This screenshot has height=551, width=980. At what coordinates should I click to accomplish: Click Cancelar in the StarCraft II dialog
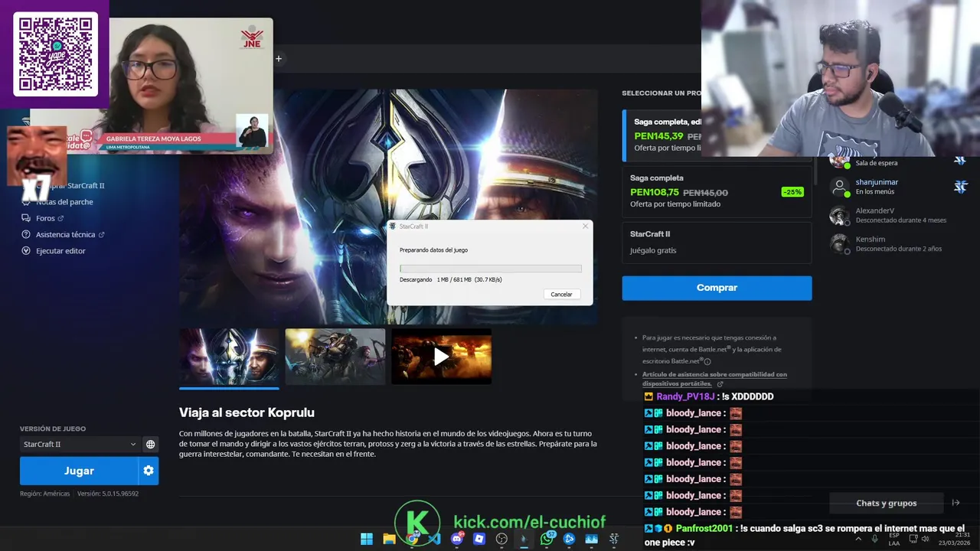561,295
